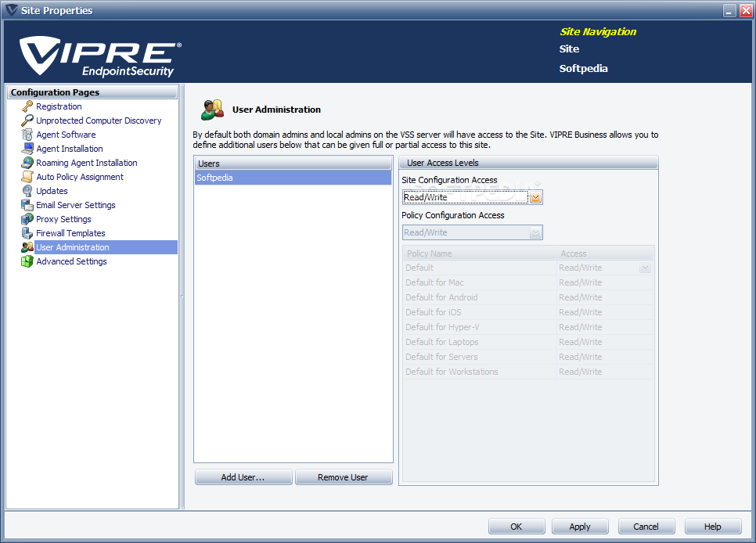Open Proxy Settings page
Screen dimensions: 756x543
pos(63,219)
